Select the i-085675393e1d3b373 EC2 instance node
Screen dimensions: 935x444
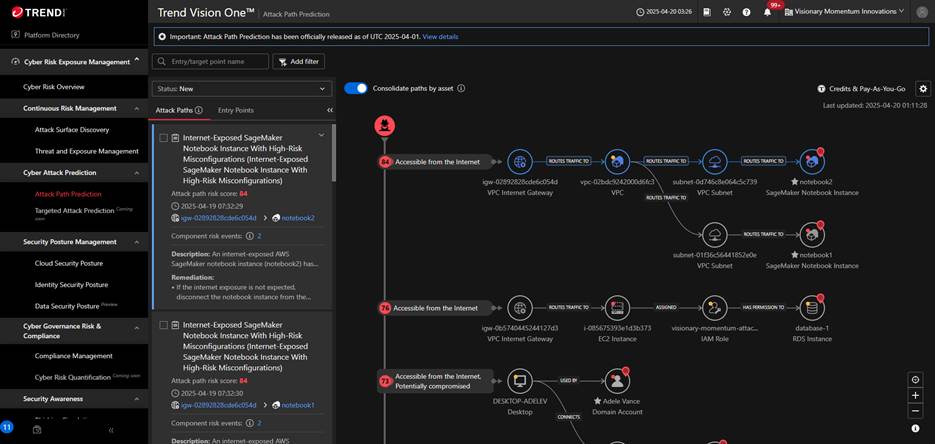pos(617,308)
